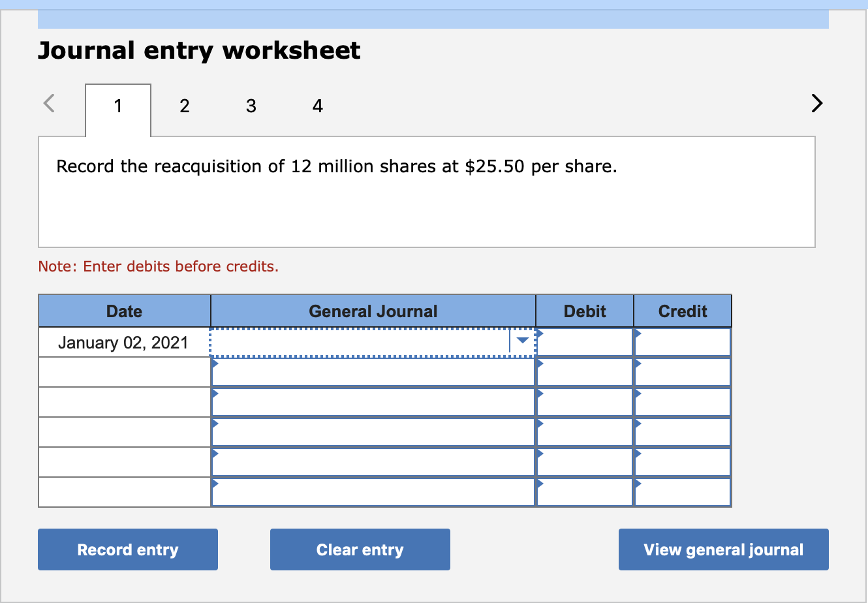Viewport: 868px width, 603px height.
Task: Click sixth row Debit cell
Action: coord(585,492)
